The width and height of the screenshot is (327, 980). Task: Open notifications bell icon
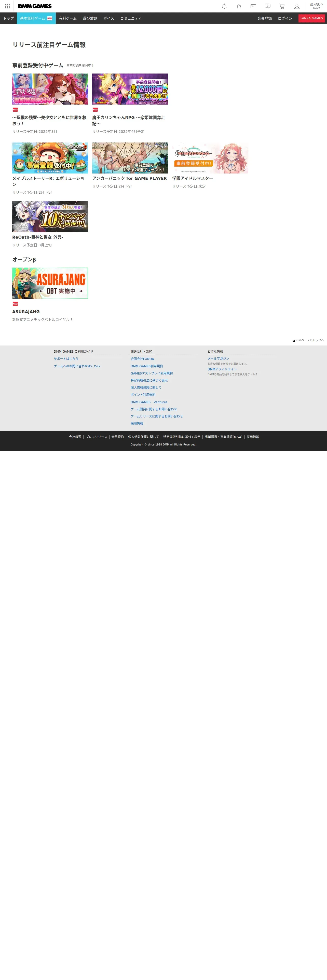click(224, 6)
